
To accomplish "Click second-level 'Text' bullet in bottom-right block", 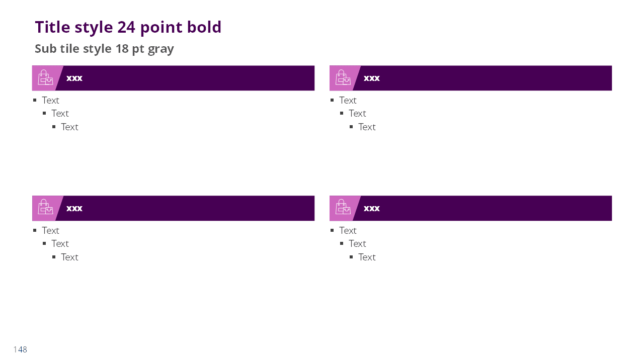I will click(357, 243).
